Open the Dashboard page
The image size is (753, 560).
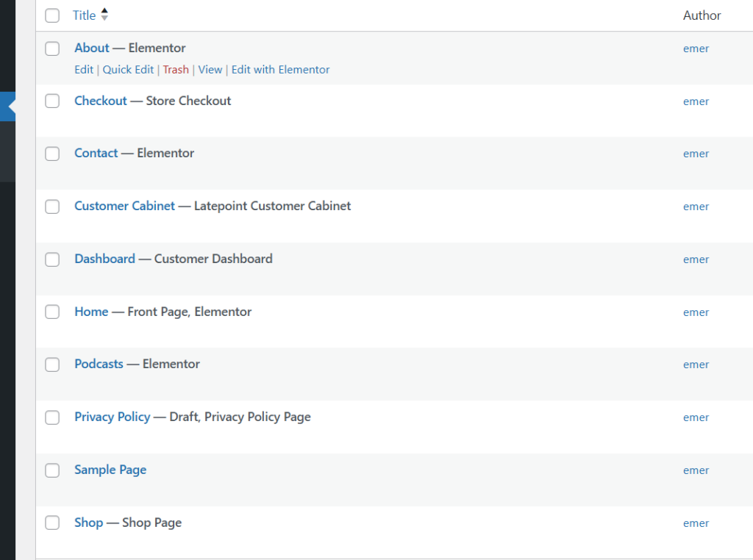[x=104, y=259]
